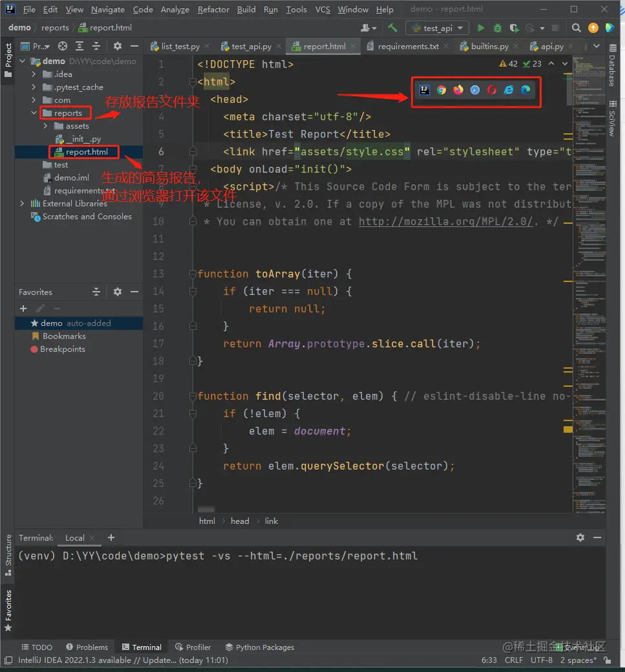Toggle tool window bars icon bottom-left
This screenshot has width=625, height=672.
(8, 660)
